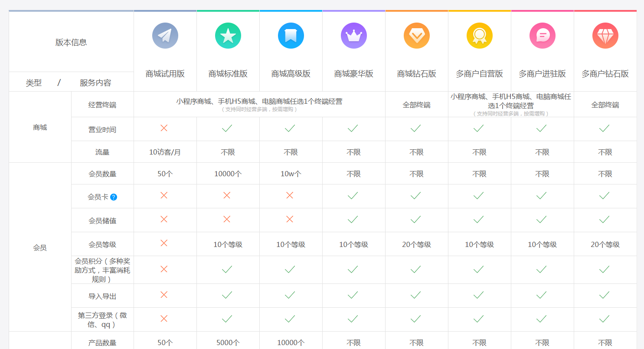
Task: Click 20个等级 in the 多商户钻石版 column
Action: (x=605, y=245)
